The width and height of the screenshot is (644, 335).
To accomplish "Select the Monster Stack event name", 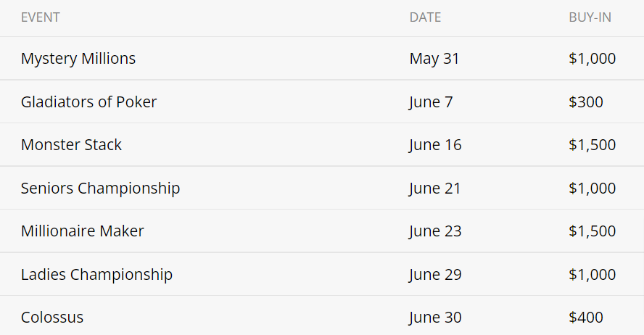I will (71, 145).
